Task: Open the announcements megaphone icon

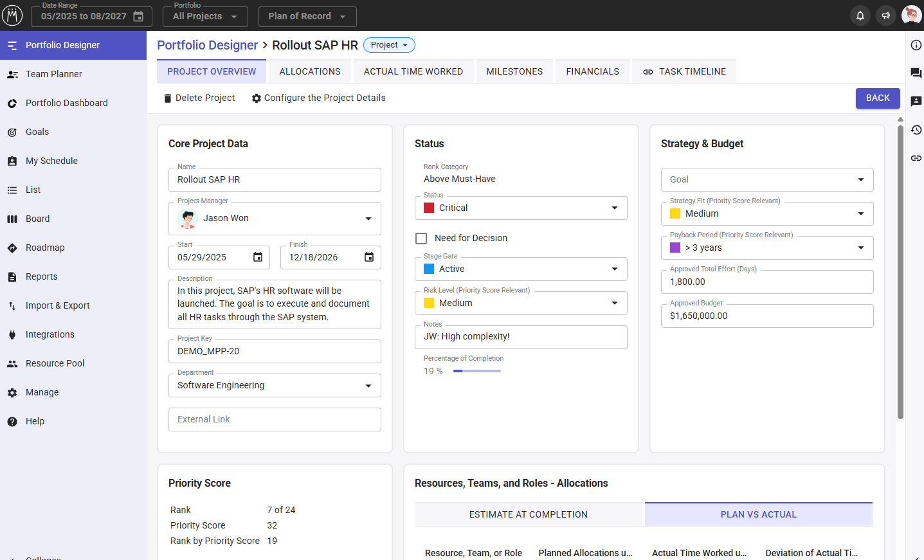Action: (x=885, y=15)
